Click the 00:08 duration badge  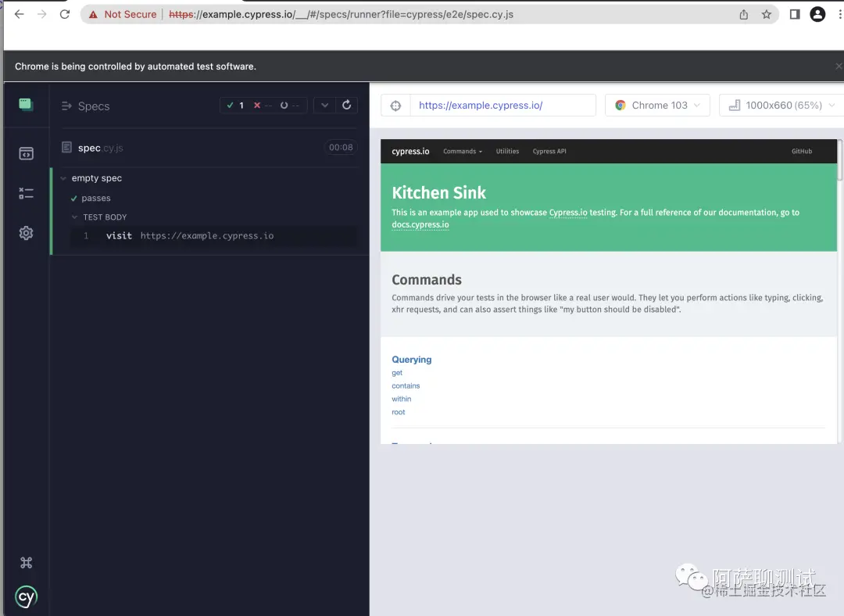click(341, 148)
